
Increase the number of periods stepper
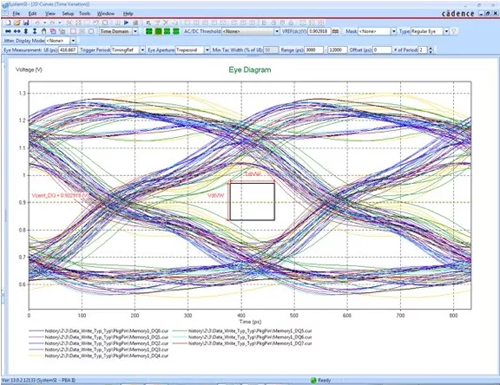tap(431, 48)
